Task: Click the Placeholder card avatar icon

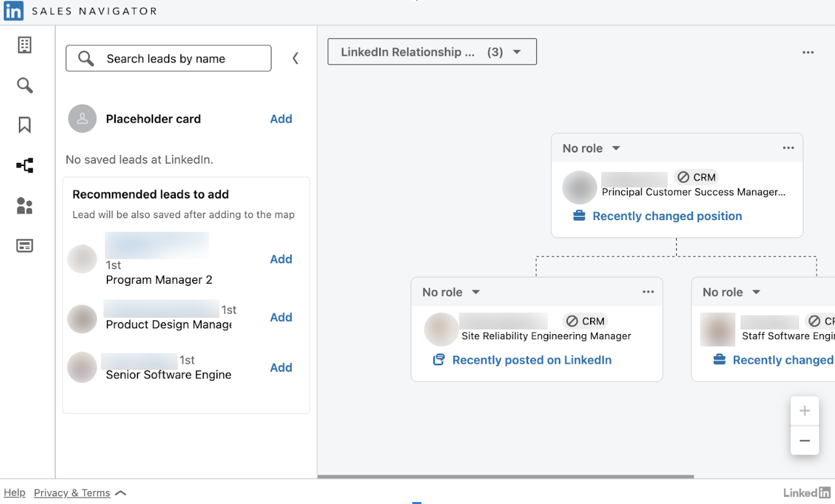Action: tap(83, 119)
